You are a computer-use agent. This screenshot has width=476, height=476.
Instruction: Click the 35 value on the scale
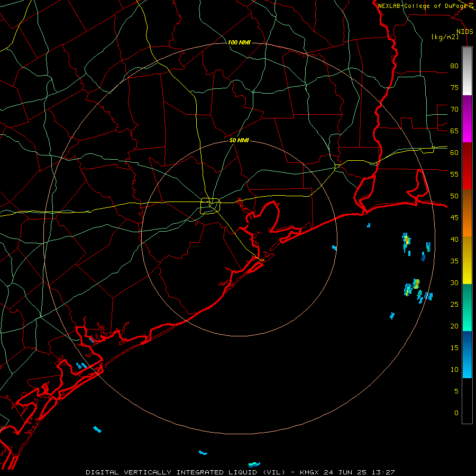pos(454,261)
